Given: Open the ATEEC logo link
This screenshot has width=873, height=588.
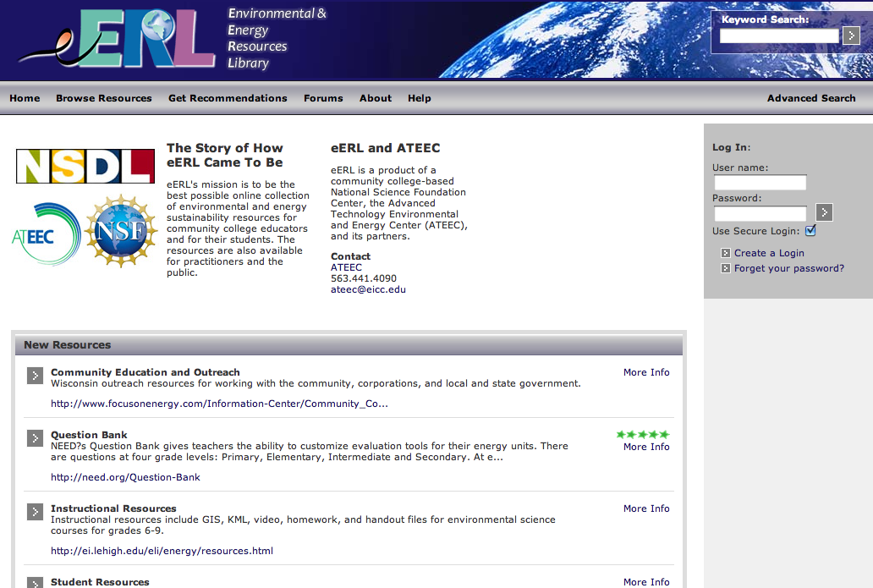Looking at the screenshot, I should click(x=46, y=234).
